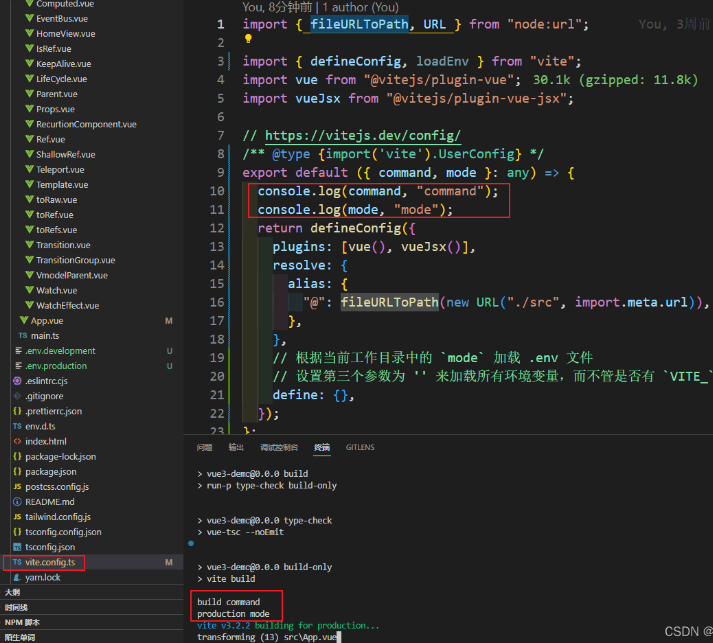Open App.vue in the explorer
The width and height of the screenshot is (713, 643).
(47, 321)
